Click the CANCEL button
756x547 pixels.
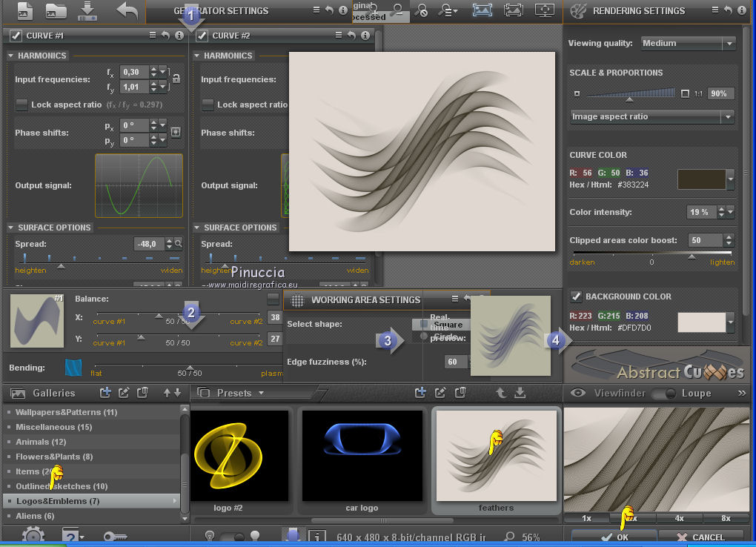coord(700,537)
